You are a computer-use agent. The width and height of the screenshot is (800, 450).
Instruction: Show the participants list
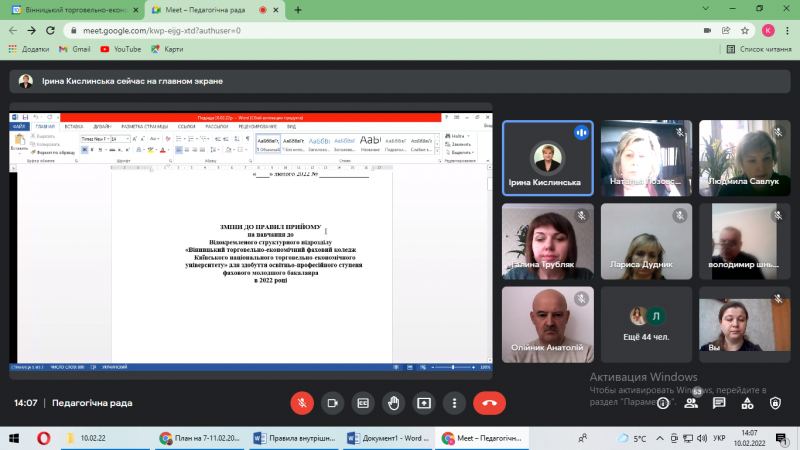click(691, 404)
